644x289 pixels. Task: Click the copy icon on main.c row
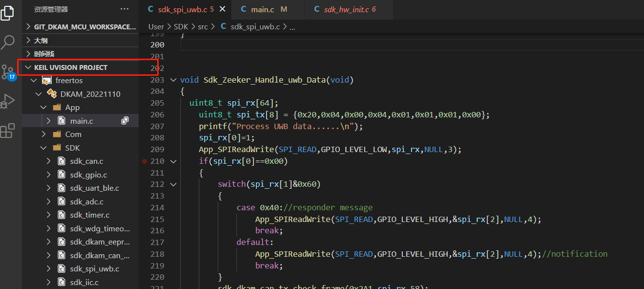pos(125,120)
